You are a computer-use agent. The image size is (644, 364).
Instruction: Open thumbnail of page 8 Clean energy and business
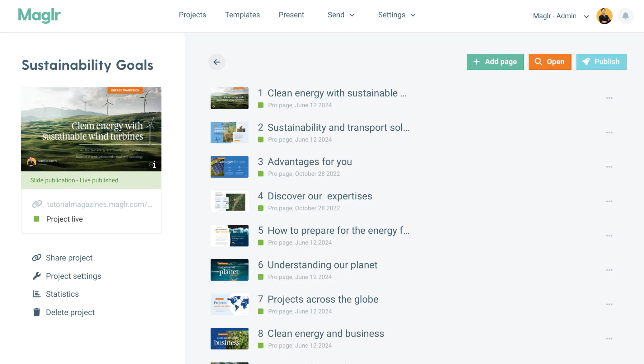click(229, 338)
